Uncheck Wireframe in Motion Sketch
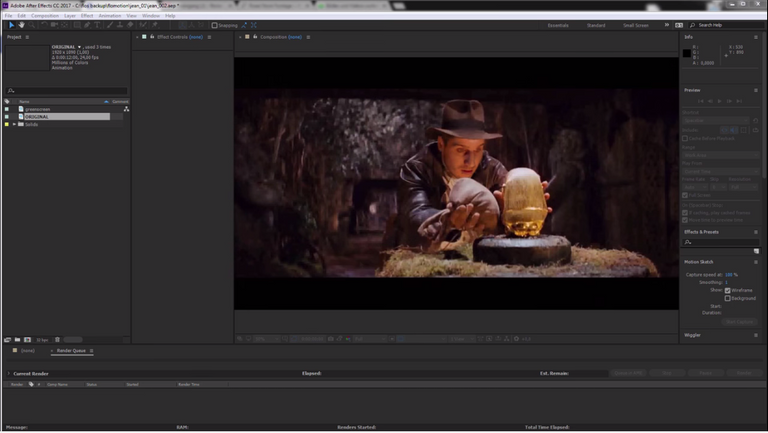 (728, 290)
